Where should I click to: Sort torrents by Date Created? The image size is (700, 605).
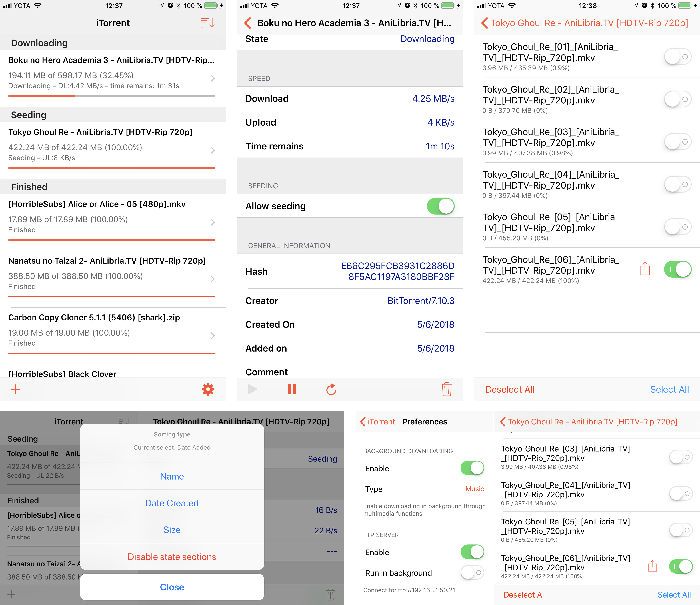(172, 503)
